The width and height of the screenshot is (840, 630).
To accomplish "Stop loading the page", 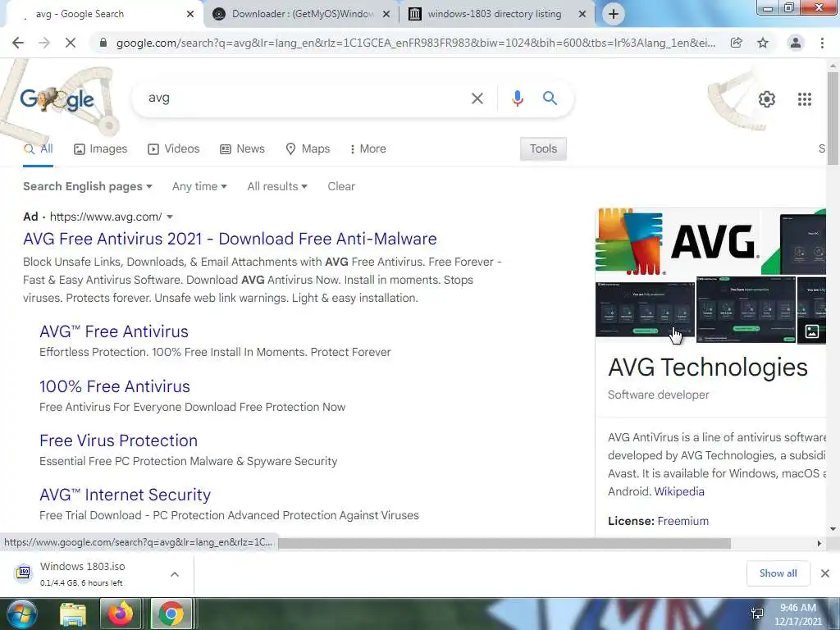I will [x=71, y=43].
